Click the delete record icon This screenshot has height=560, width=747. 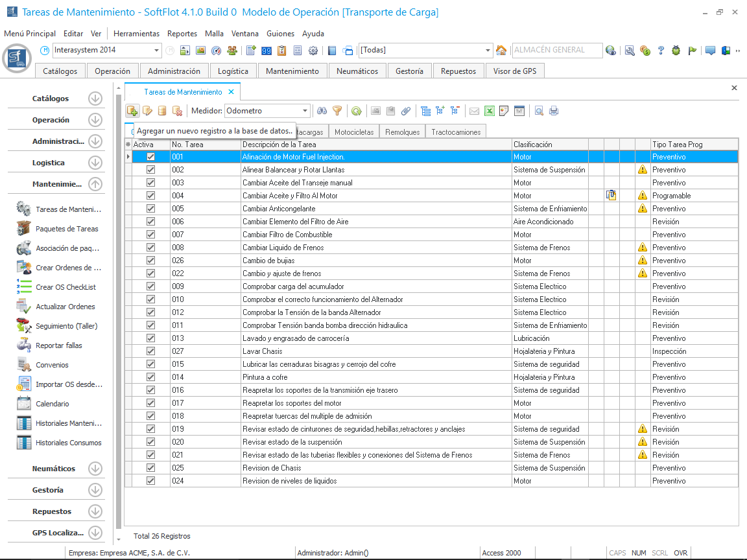click(x=177, y=111)
